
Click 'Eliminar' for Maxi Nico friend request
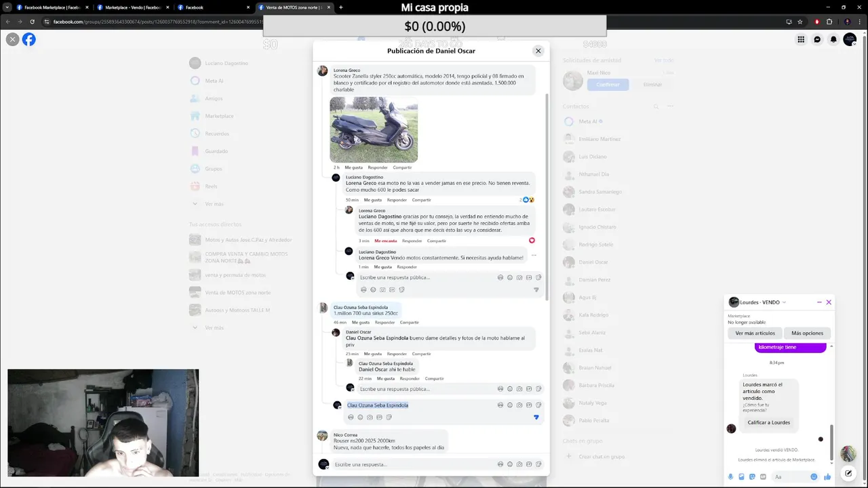652,85
